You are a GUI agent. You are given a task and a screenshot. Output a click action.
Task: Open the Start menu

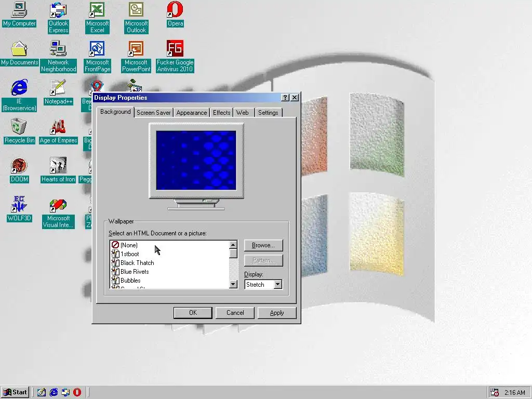[15, 392]
